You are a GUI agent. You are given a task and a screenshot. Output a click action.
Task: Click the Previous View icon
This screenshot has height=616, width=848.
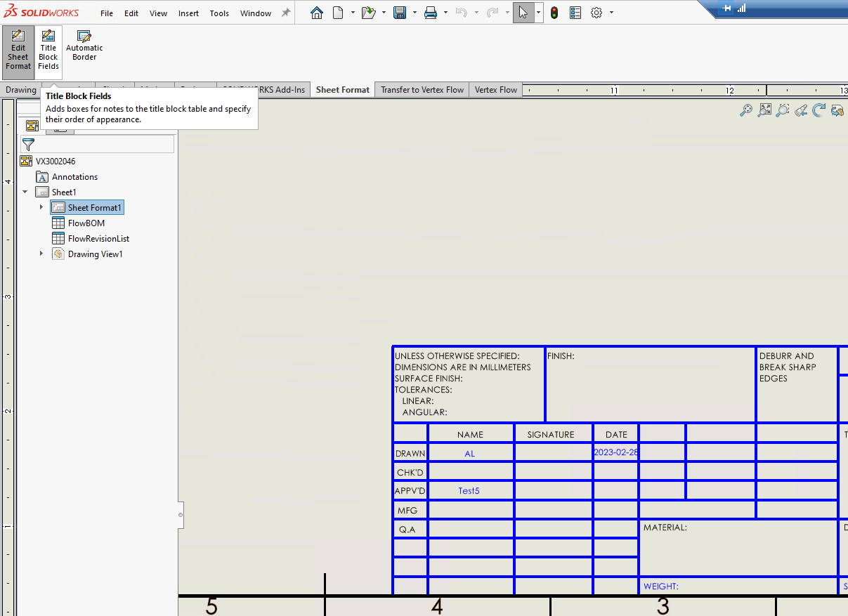pyautogui.click(x=801, y=110)
